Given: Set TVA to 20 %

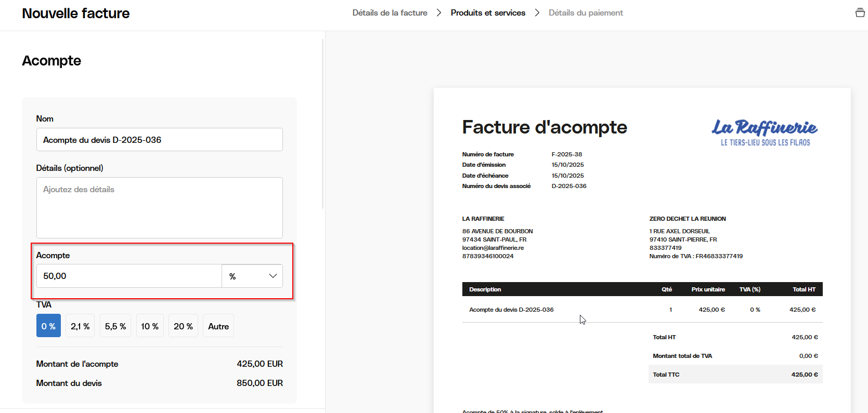Looking at the screenshot, I should (x=183, y=326).
